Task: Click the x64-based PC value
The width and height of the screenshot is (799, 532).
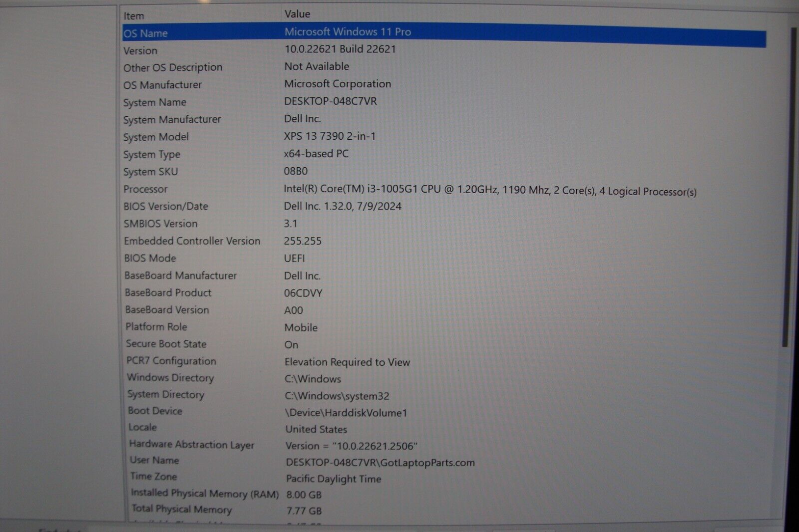Action: point(316,154)
